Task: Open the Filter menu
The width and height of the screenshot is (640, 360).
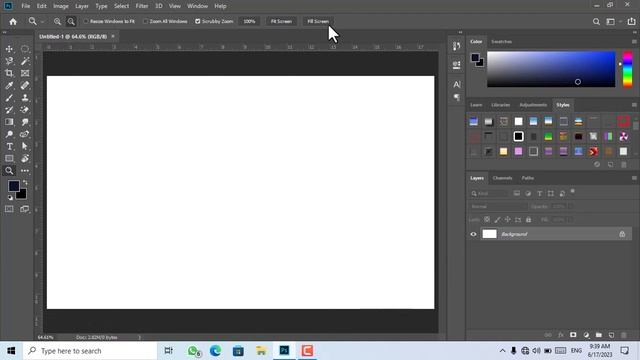Action: 142,6
